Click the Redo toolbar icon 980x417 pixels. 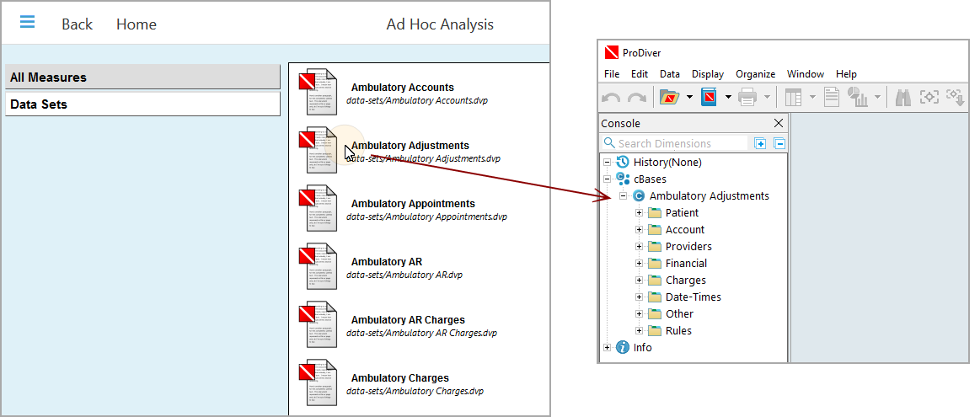click(x=636, y=97)
